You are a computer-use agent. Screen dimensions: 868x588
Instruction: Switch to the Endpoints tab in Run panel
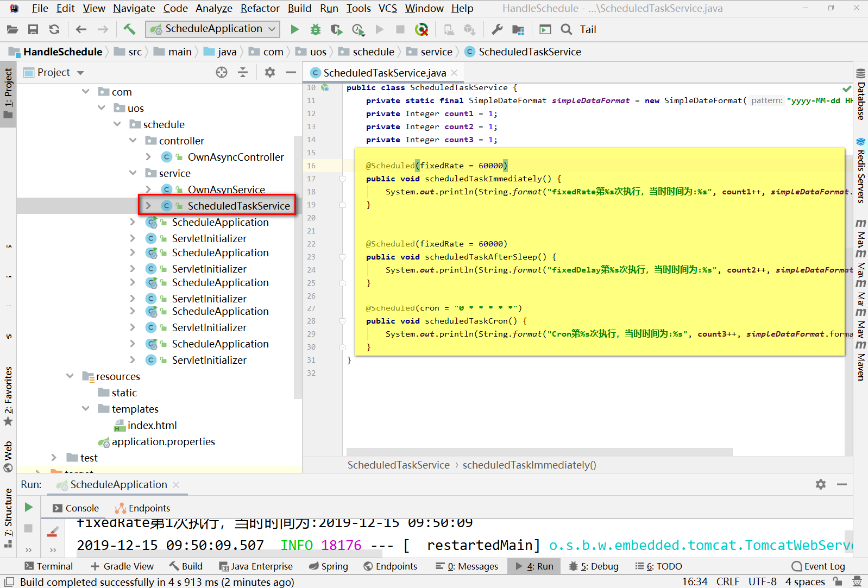click(143, 508)
